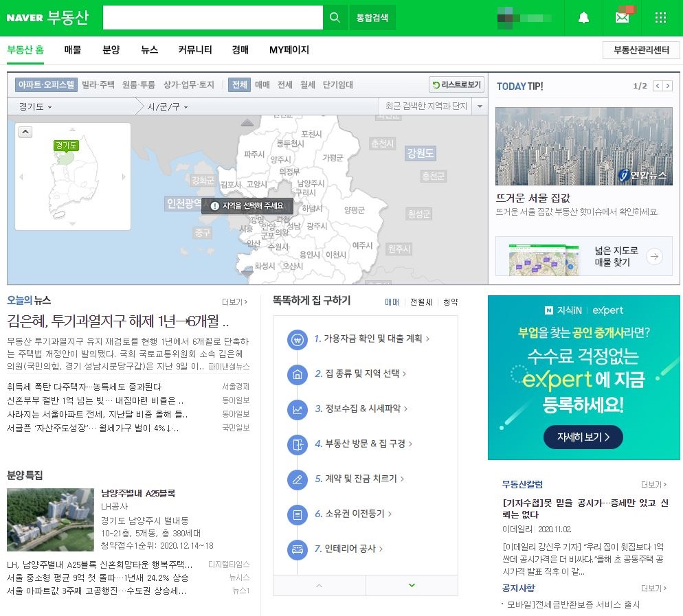The width and height of the screenshot is (683, 616).
Task: Switch guide to 청약 tab
Action: point(450,301)
